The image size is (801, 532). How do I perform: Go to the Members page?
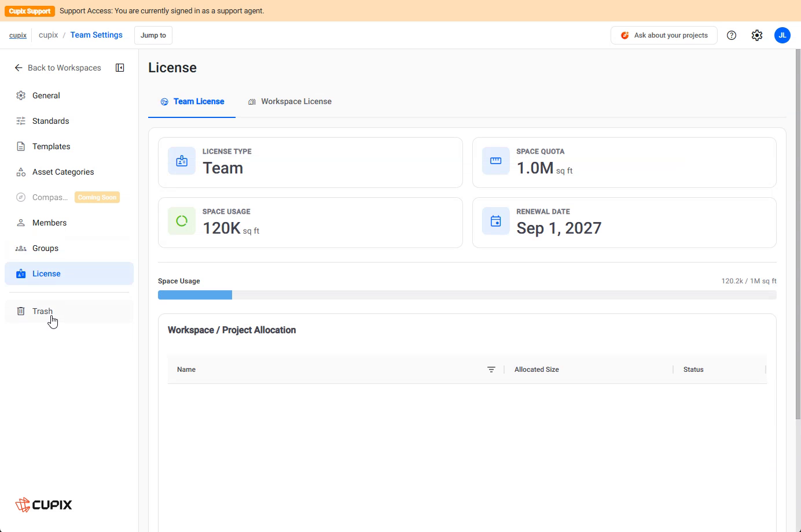click(69, 223)
